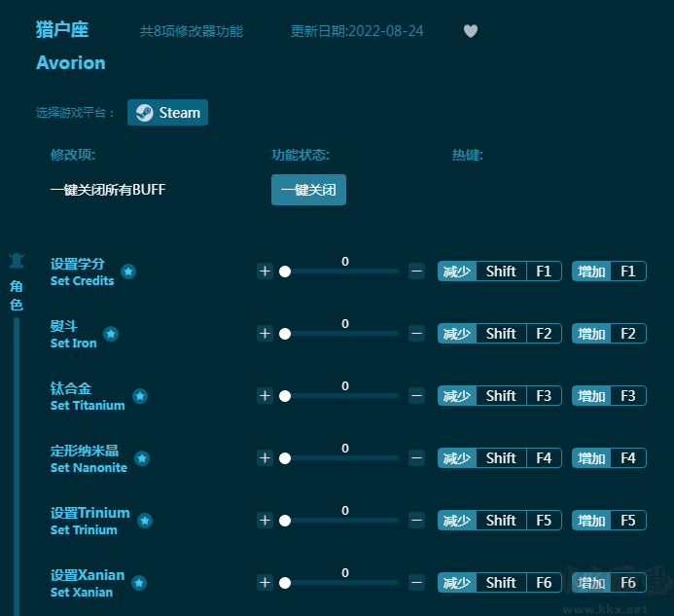The width and height of the screenshot is (674, 616).
Task: Click the Set Nanonite slider handle
Action: (x=285, y=458)
